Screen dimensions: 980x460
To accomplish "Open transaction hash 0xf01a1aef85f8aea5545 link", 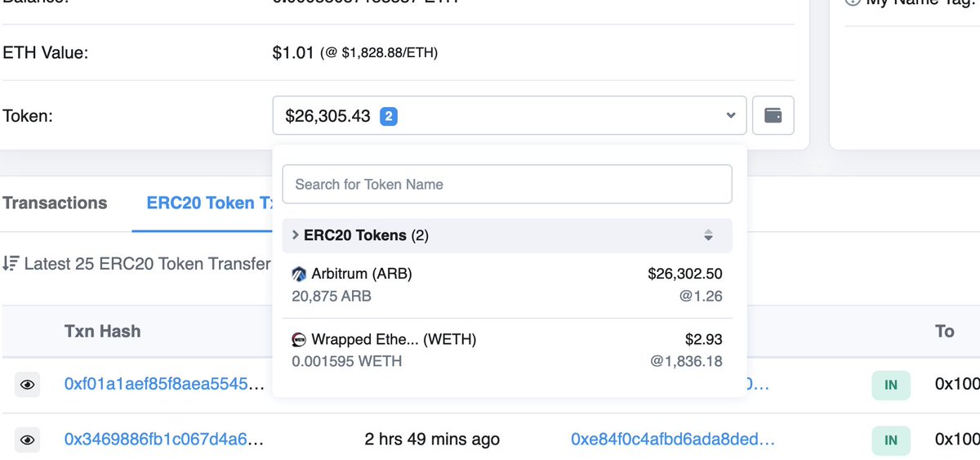I will 167,384.
